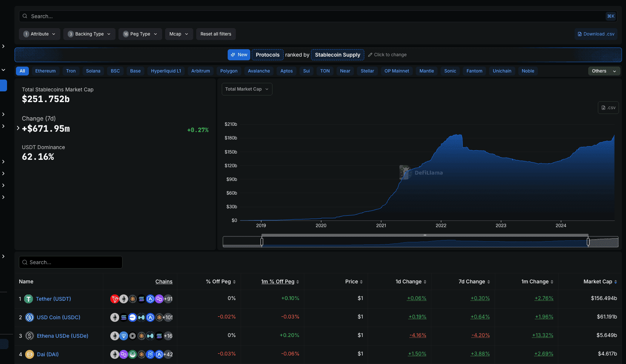Click the Chains column header

[164, 282]
